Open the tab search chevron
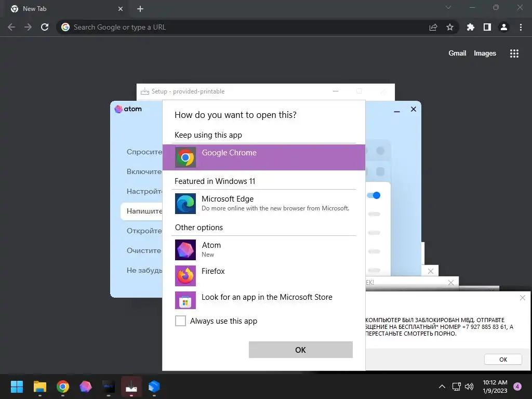This screenshot has width=532, height=399. 448,7
